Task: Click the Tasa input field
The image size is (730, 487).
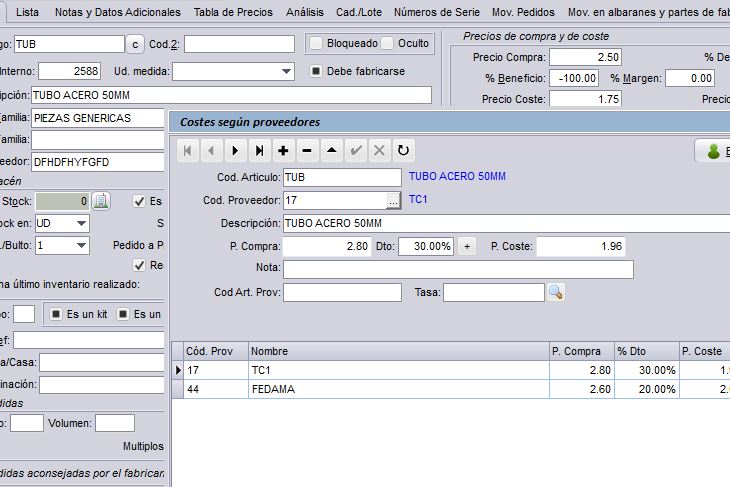Action: click(493, 292)
